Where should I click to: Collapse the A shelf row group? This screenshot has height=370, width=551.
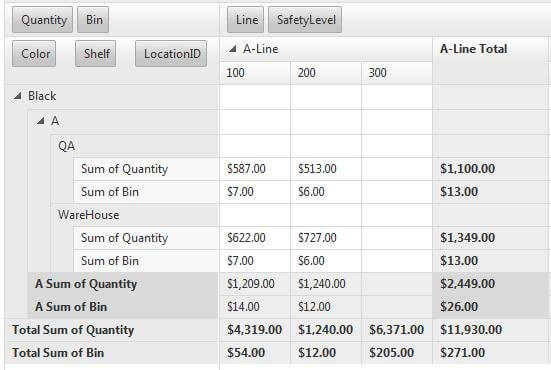[41, 121]
